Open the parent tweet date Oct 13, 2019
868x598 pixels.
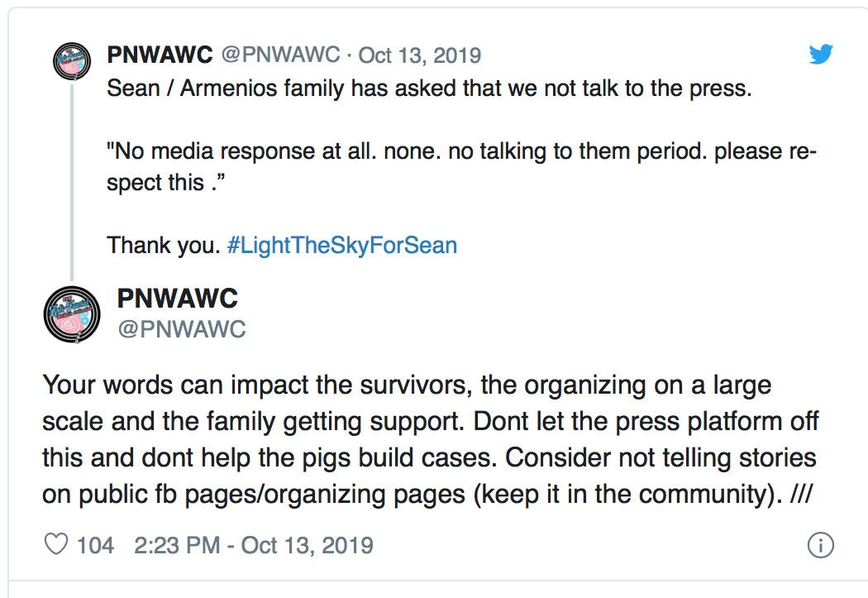tap(420, 55)
